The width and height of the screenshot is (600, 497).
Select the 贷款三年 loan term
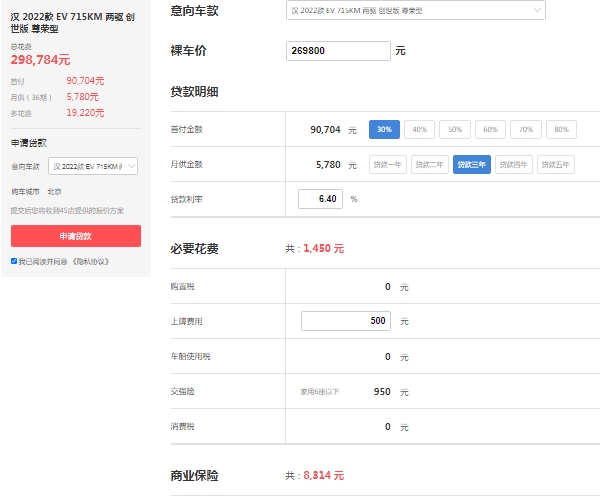(472, 164)
